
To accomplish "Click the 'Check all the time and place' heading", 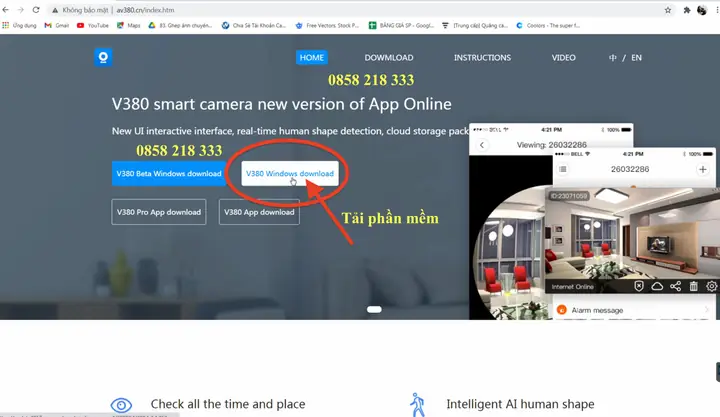I will 228,404.
